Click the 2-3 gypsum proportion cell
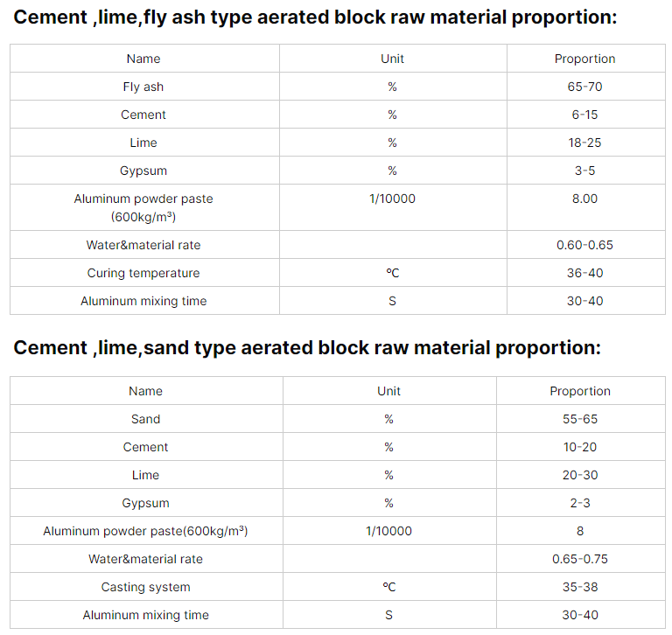The height and width of the screenshot is (635, 672). [580, 503]
